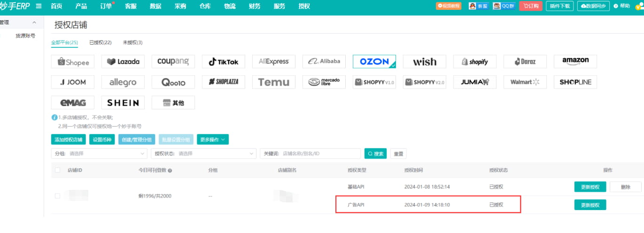The image size is (644, 233).
Task: Click the 添加授权店铺 button
Action: pyautogui.click(x=68, y=140)
